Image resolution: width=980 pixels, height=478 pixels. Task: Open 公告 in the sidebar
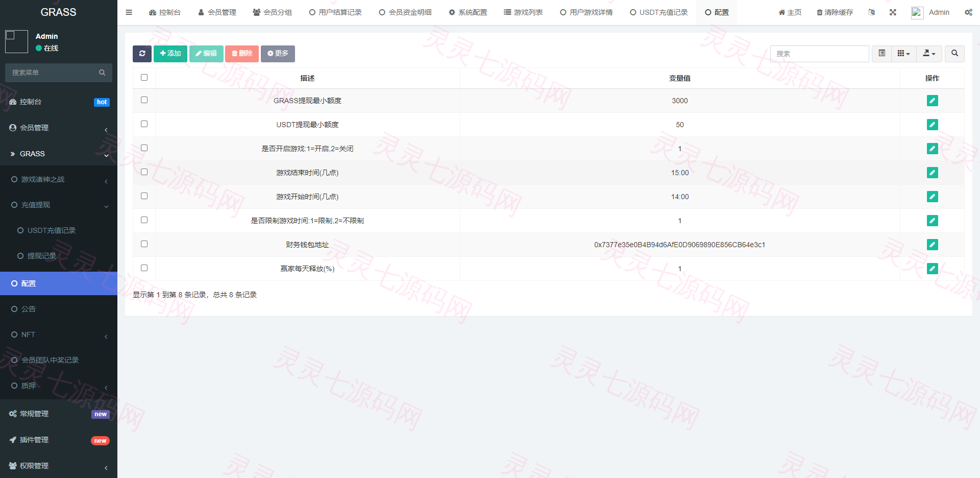(59, 309)
